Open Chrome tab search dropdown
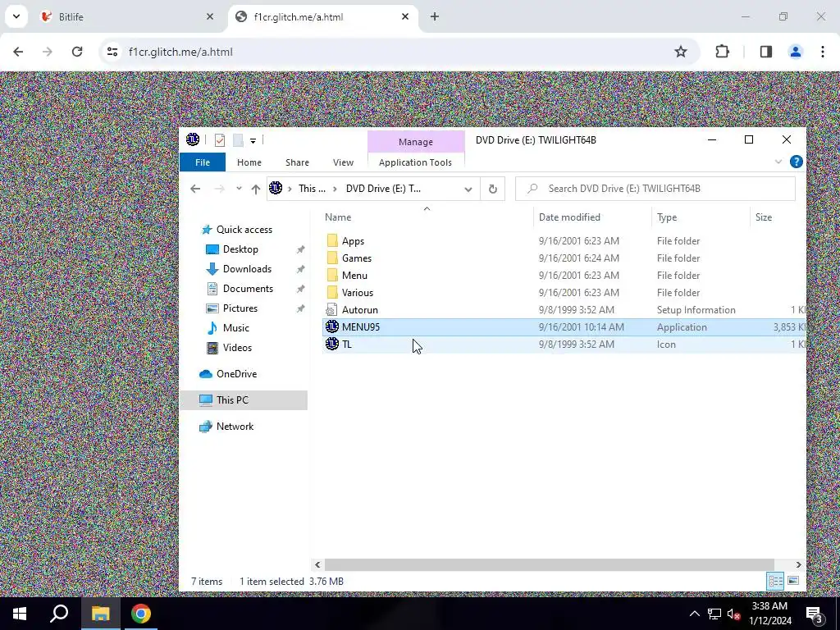 click(x=16, y=16)
